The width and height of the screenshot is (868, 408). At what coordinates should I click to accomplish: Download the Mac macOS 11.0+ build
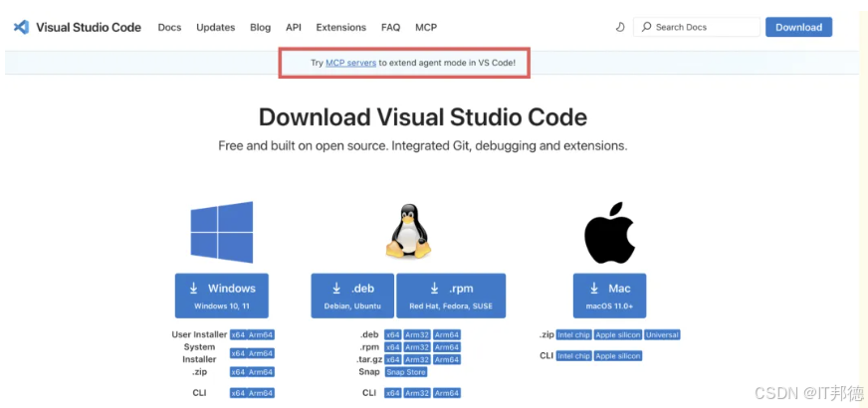tap(609, 296)
